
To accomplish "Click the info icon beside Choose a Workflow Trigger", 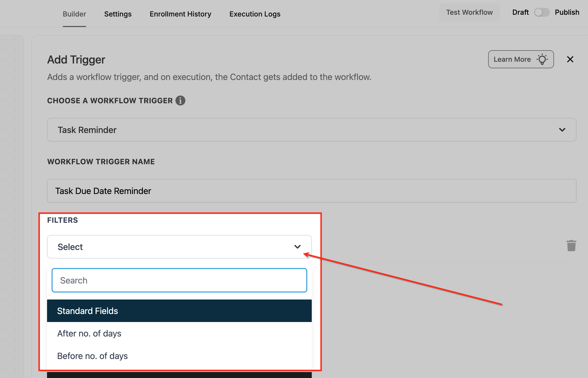I will (180, 100).
